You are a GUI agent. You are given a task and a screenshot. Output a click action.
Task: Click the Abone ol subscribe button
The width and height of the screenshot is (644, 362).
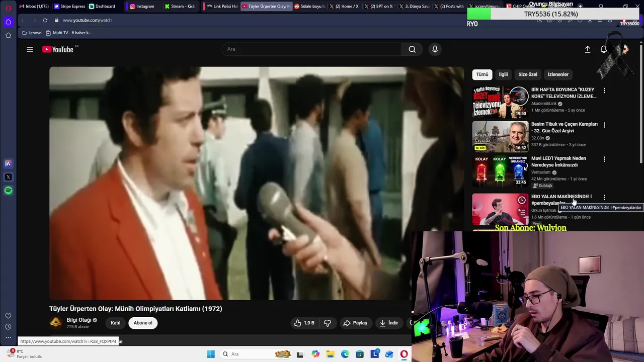(143, 323)
